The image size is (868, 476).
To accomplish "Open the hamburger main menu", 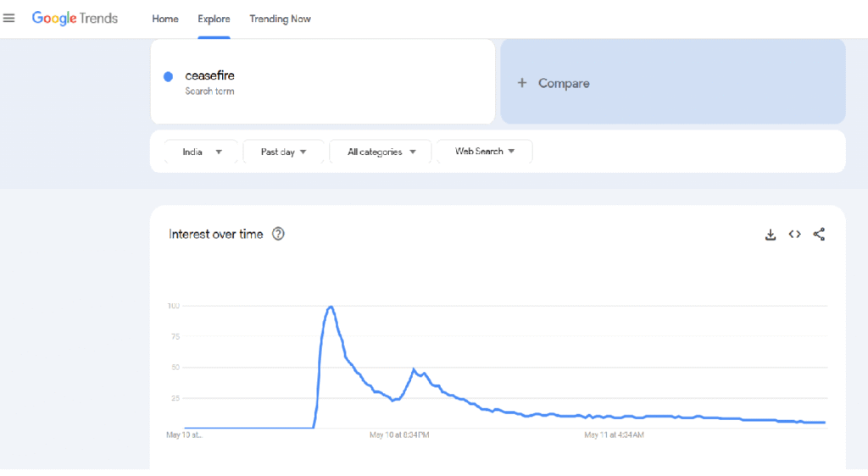I will coord(8,19).
